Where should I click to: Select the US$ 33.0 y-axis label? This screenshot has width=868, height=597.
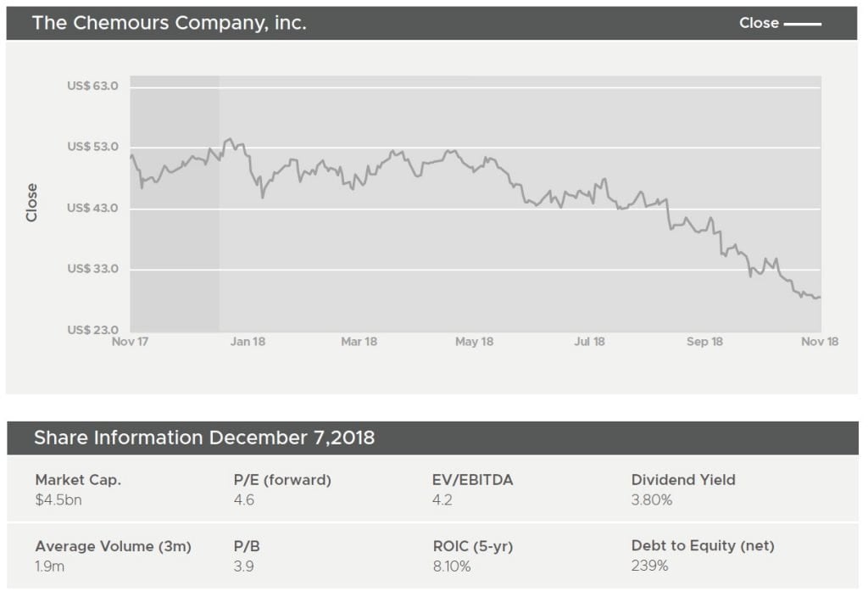(92, 269)
